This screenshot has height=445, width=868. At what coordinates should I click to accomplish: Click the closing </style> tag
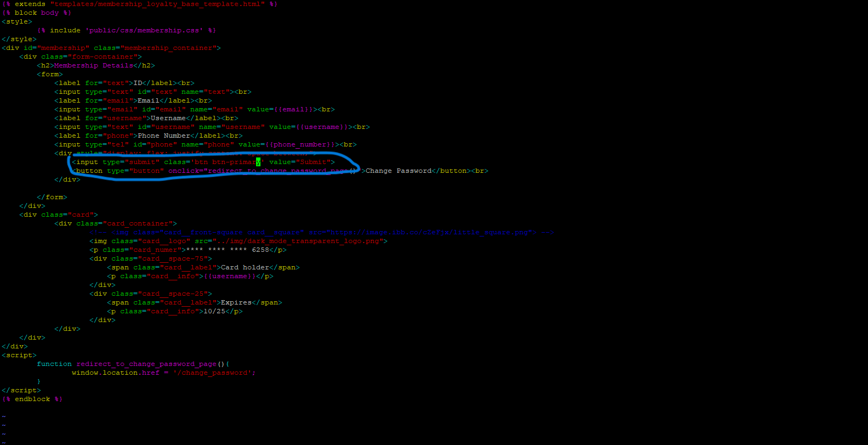tap(19, 39)
